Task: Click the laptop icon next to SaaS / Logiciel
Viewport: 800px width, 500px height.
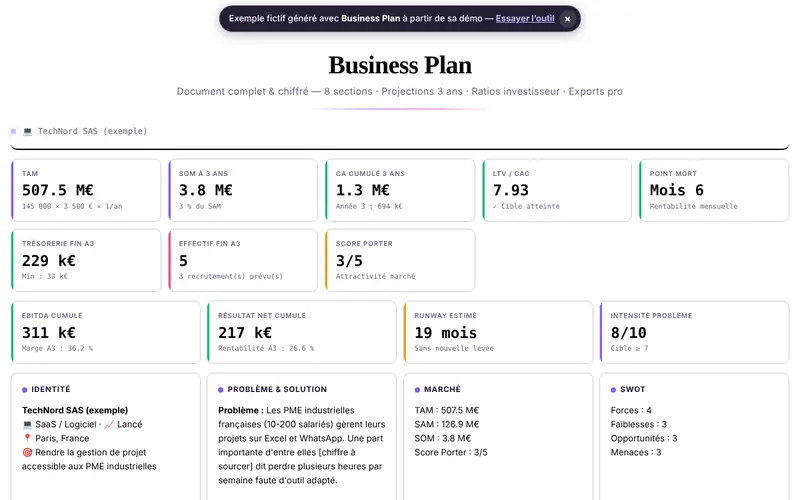Action: [x=28, y=424]
